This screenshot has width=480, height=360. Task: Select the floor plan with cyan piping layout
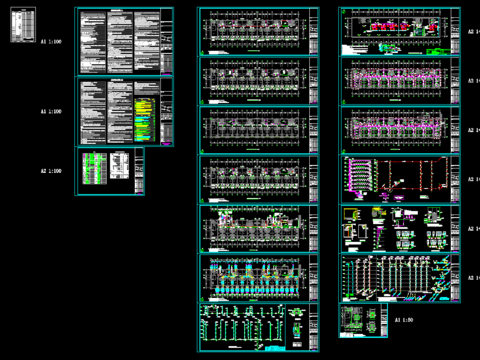[259, 278]
